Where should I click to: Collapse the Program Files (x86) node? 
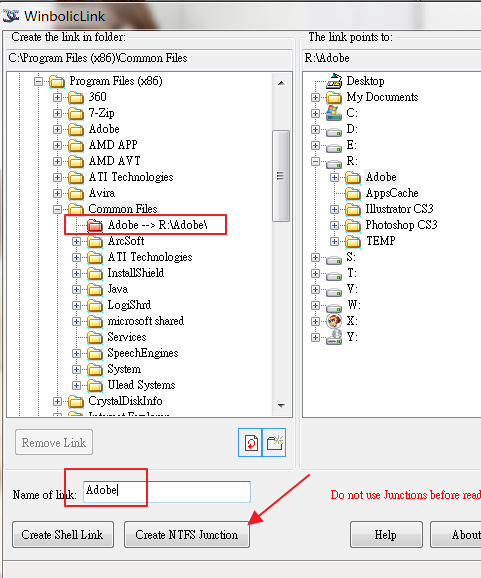pyautogui.click(x=38, y=81)
